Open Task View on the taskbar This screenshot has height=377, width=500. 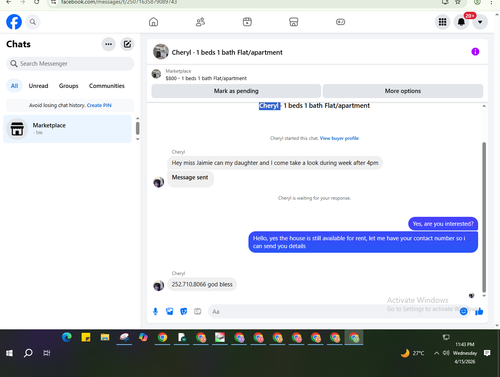click(x=47, y=353)
